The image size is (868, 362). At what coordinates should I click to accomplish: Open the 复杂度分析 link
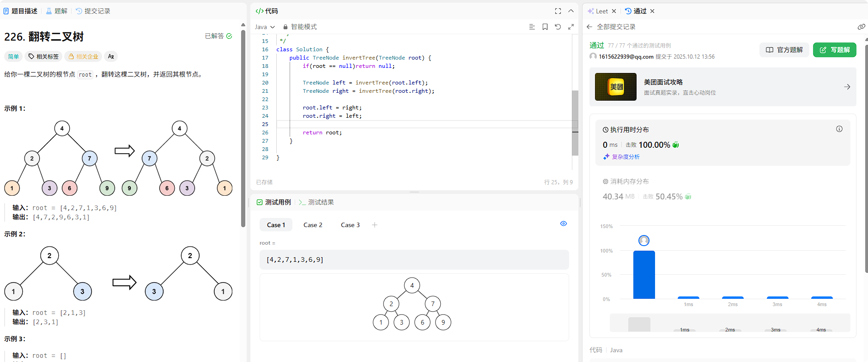pos(621,157)
